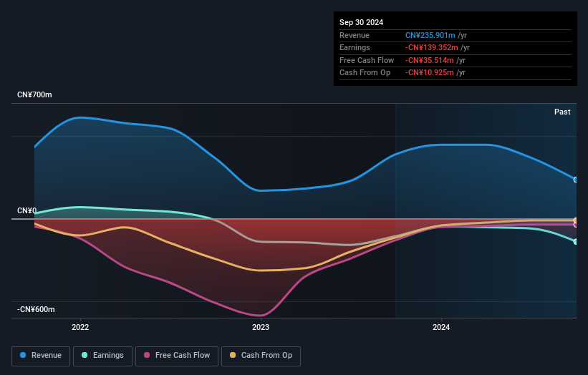Toggle the Earnings legend button
588x375 pixels.
pyautogui.click(x=102, y=356)
